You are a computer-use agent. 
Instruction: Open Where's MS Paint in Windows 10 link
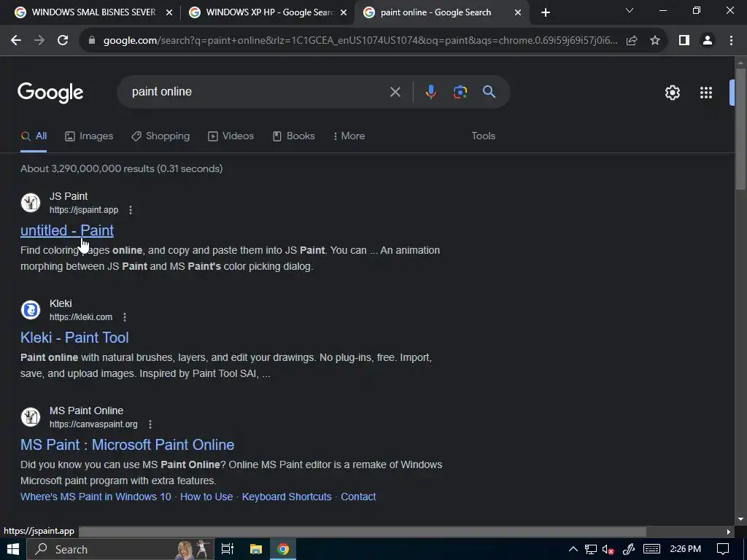tap(96, 497)
